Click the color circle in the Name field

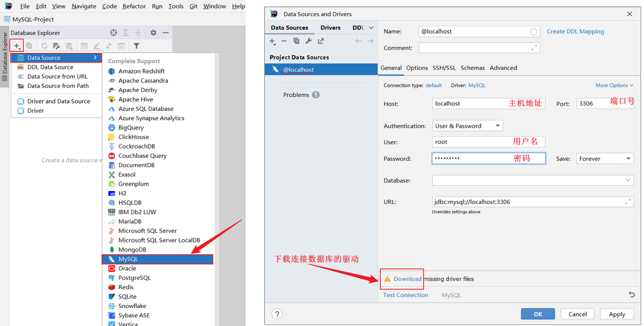coord(534,31)
